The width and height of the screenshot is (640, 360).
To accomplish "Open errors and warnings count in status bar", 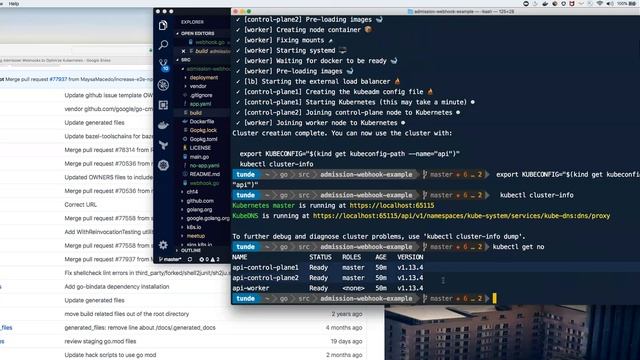I will (x=209, y=259).
